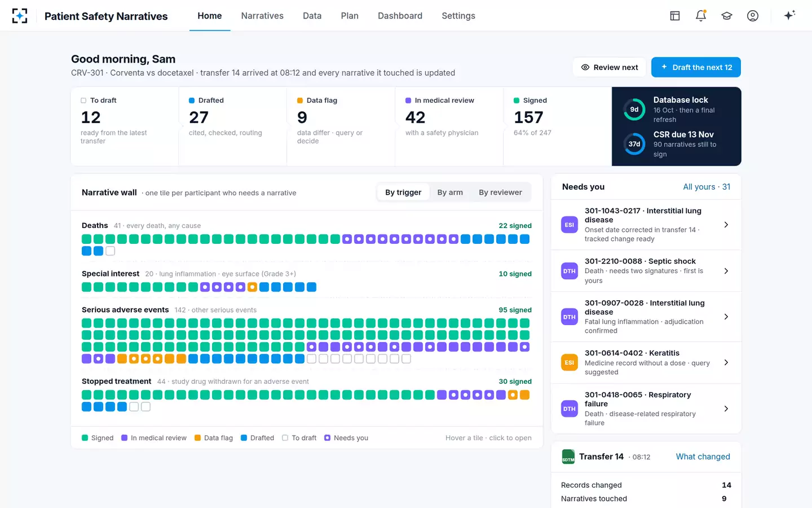This screenshot has height=508, width=812.
Task: Click the 37d CSR due progress ring
Action: click(634, 144)
